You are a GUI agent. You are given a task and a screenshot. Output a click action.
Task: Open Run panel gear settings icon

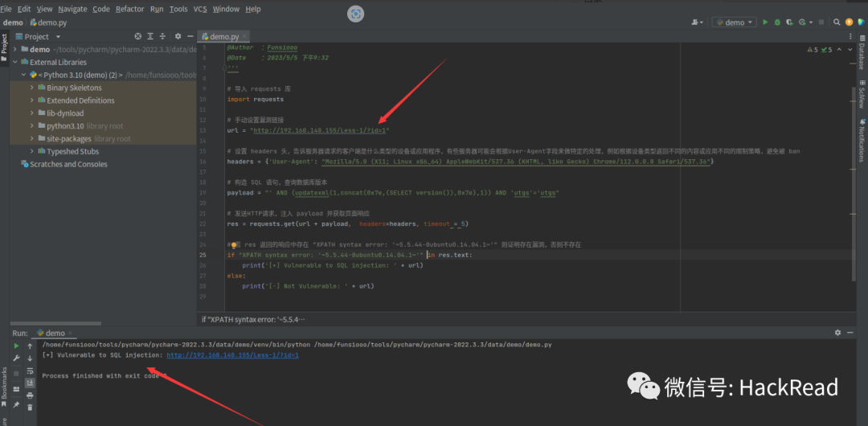pos(837,333)
